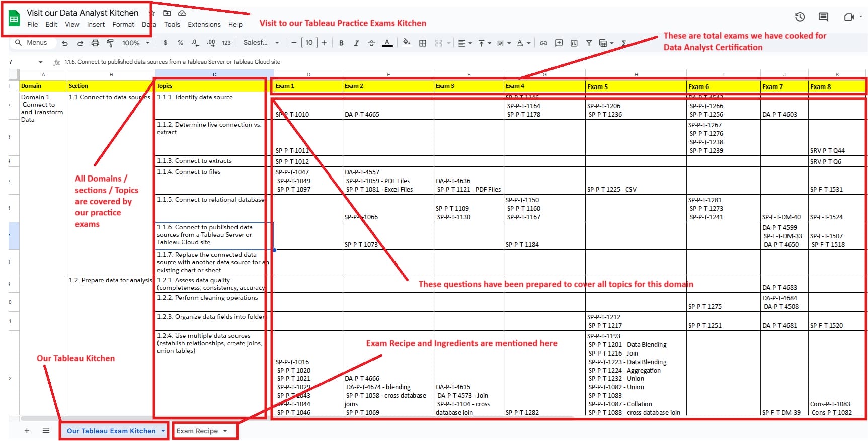Open the Format menu

pyautogui.click(x=123, y=24)
